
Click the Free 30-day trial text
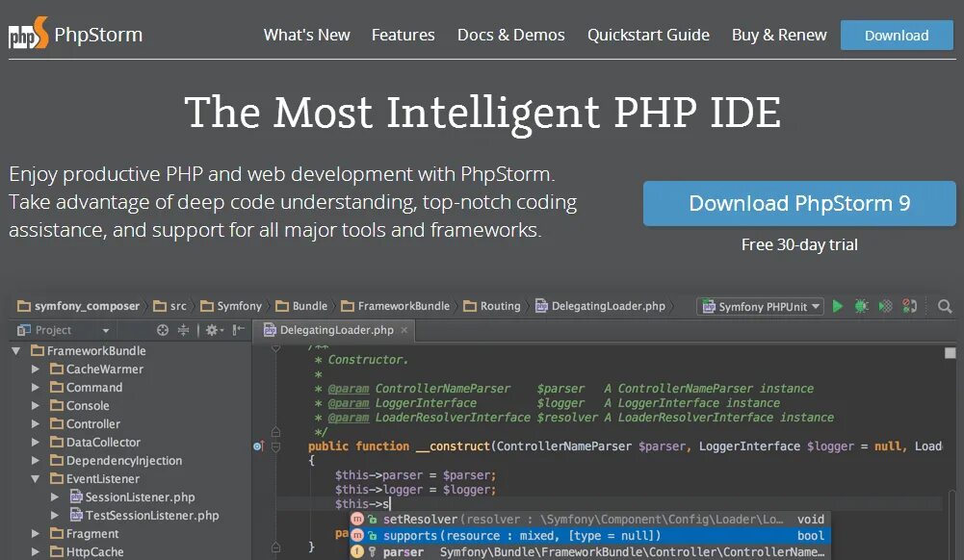point(799,245)
